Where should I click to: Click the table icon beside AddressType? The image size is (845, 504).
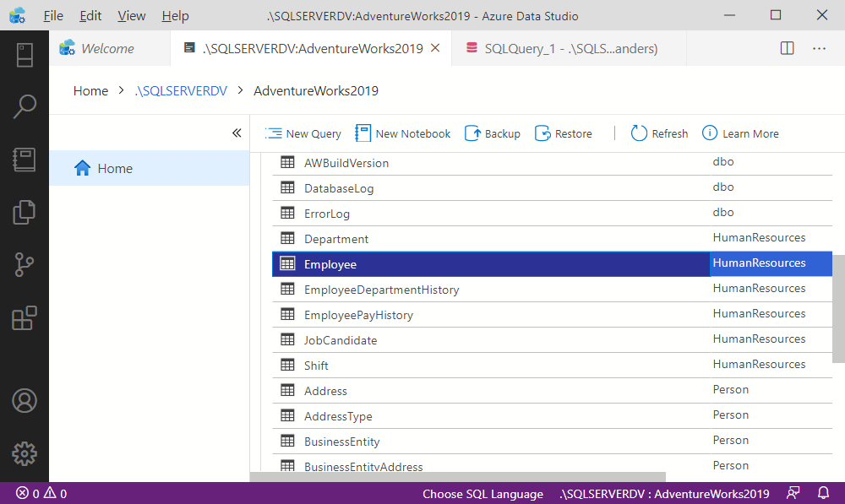click(287, 415)
